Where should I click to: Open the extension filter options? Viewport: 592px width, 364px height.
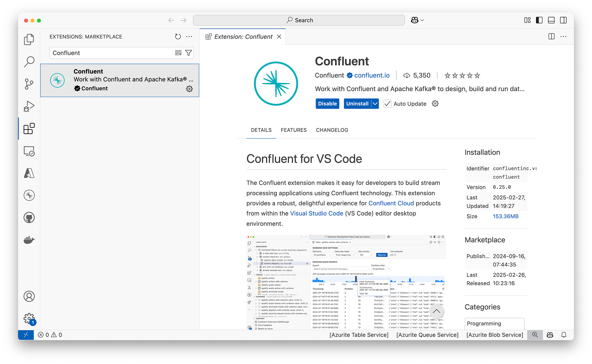pyautogui.click(x=189, y=53)
